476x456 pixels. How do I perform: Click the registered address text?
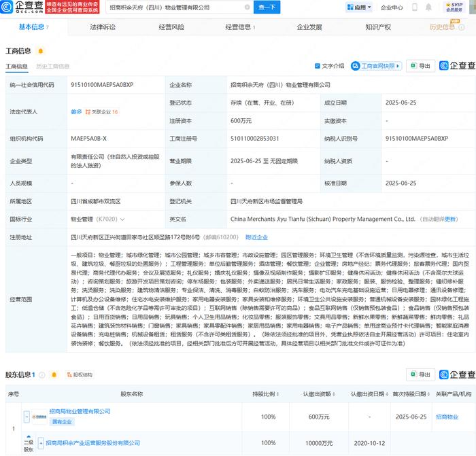tap(135, 237)
